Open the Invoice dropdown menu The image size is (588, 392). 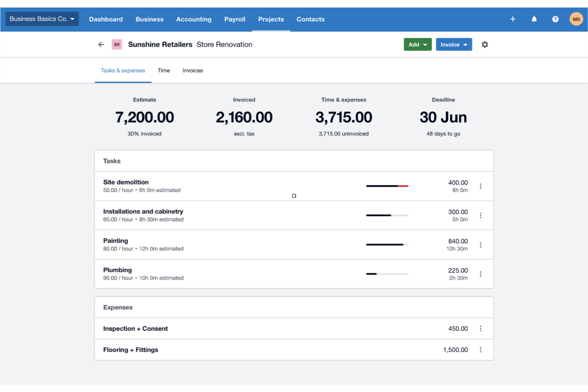point(454,44)
